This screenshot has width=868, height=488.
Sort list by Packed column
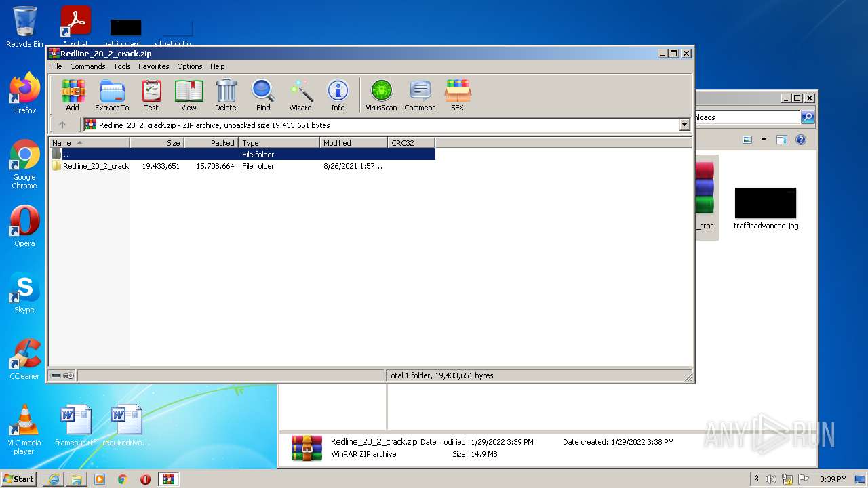click(211, 143)
